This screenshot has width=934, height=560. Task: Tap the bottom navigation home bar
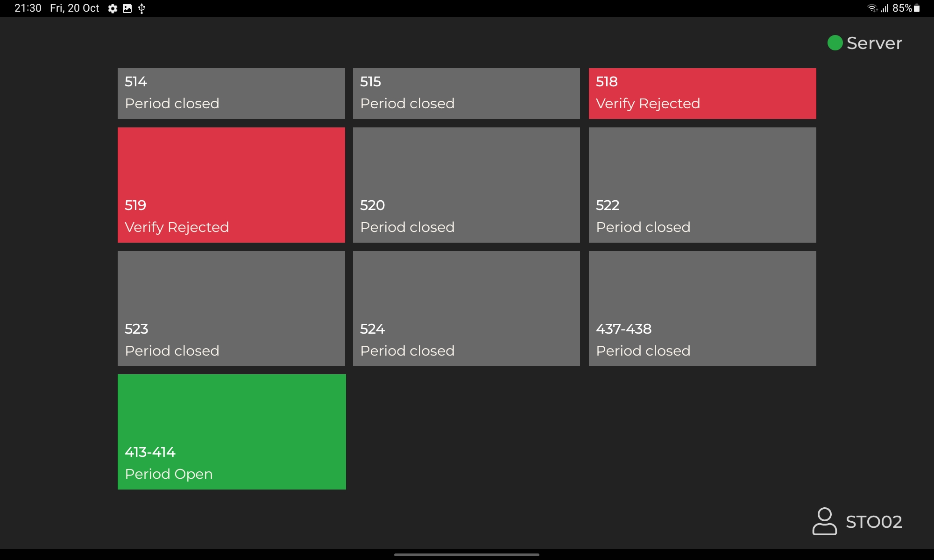[x=467, y=555]
